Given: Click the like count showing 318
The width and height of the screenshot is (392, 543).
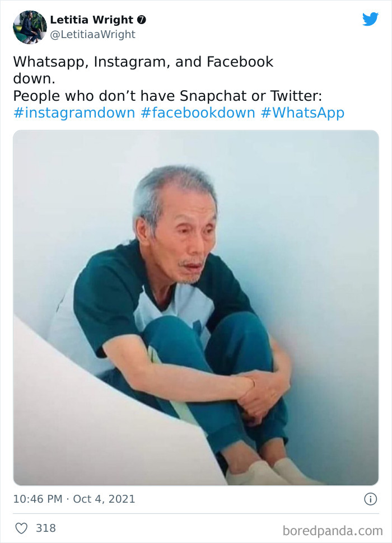Looking at the screenshot, I should [46, 527].
